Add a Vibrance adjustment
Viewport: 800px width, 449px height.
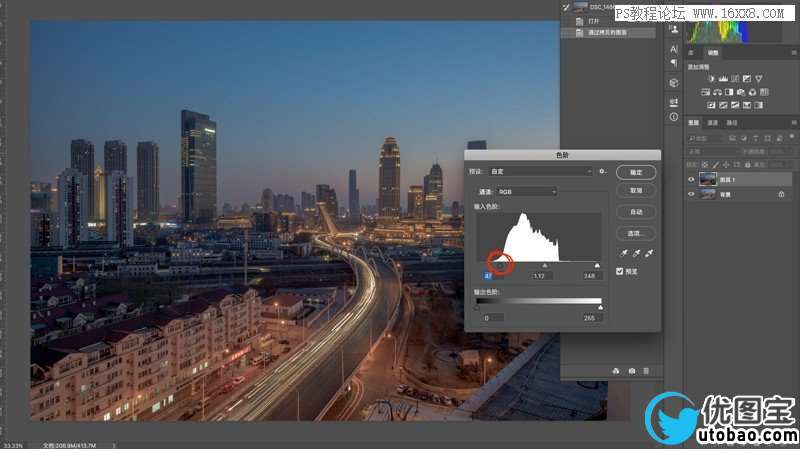(x=759, y=79)
